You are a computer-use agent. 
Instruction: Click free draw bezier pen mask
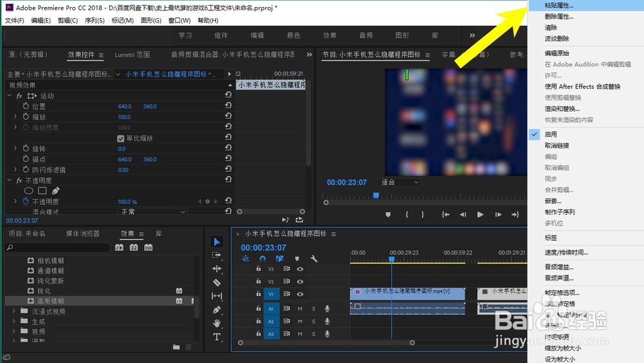(55, 191)
